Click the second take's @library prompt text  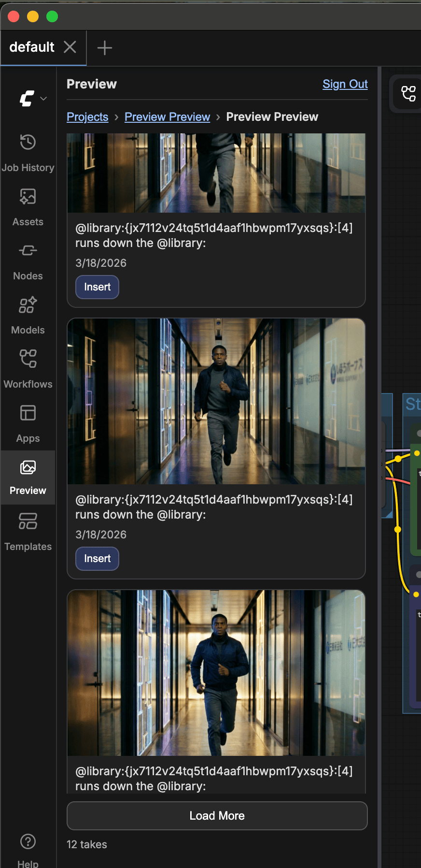pyautogui.click(x=214, y=507)
